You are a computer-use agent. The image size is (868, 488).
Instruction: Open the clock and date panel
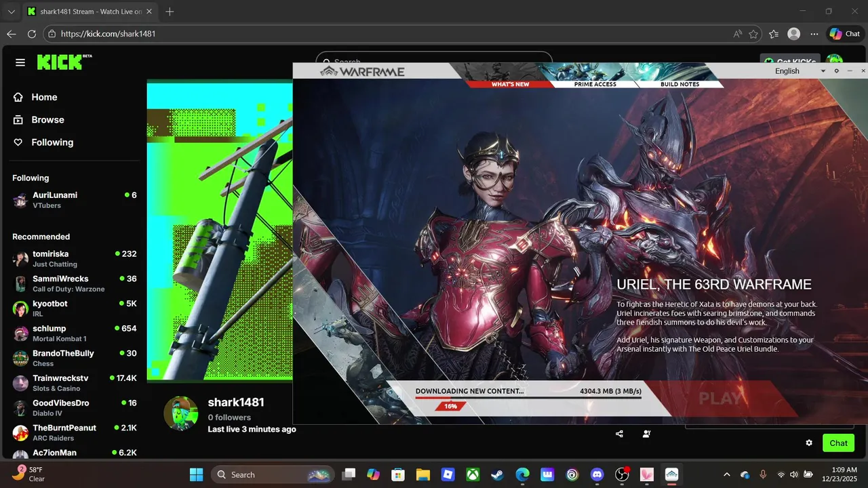(841, 474)
